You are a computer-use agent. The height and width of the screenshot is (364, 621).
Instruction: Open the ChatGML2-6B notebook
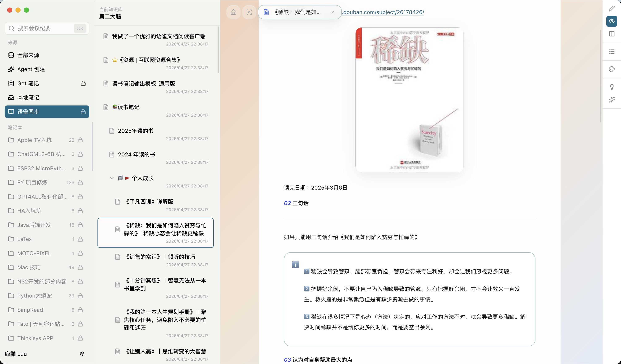(x=45, y=154)
